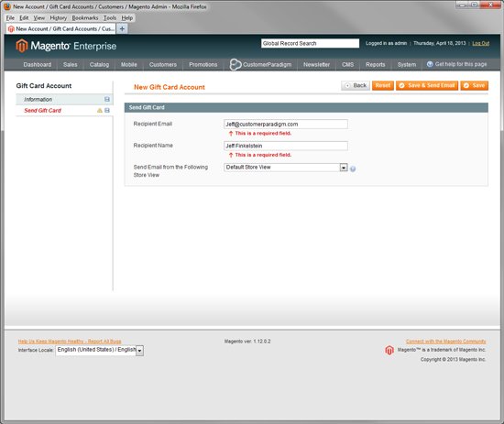Open the Interface Locale dropdown

point(100,350)
